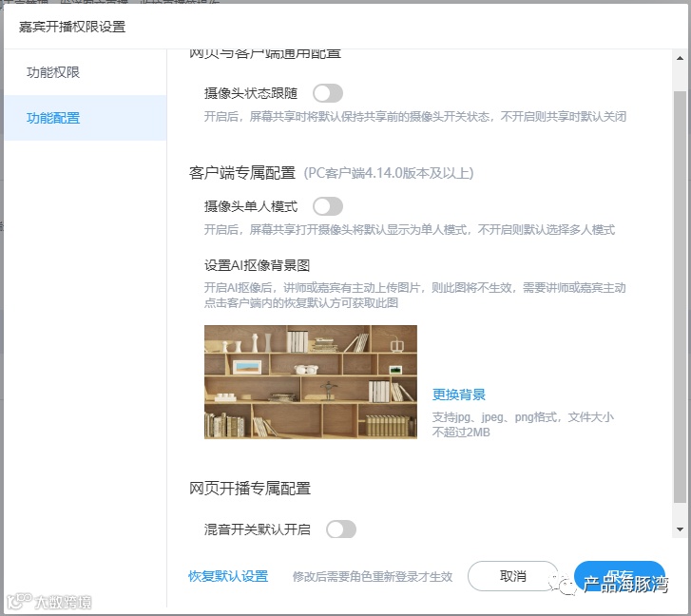This screenshot has height=616, width=691.
Task: Click the 修改后需要角色重新登录才生效 note
Action: coord(373,576)
